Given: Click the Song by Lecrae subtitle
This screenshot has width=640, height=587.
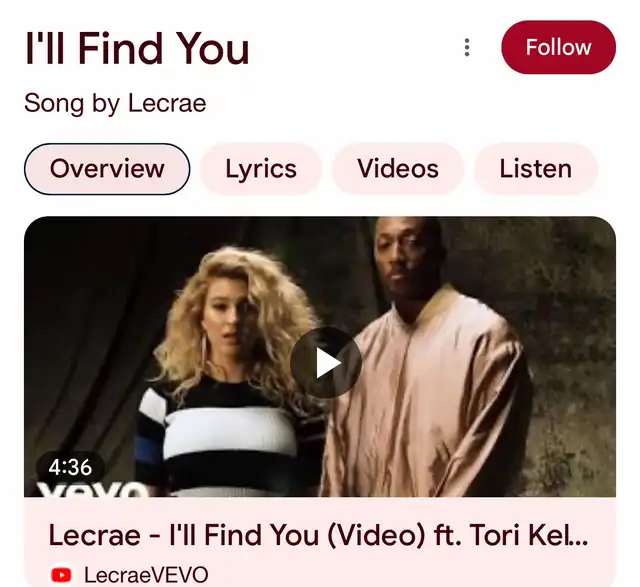Looking at the screenshot, I should (115, 103).
